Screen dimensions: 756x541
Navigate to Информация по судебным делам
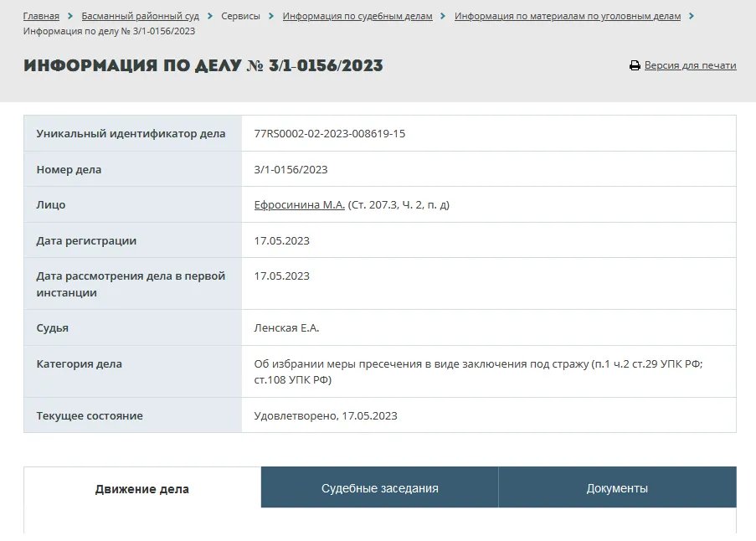point(357,17)
